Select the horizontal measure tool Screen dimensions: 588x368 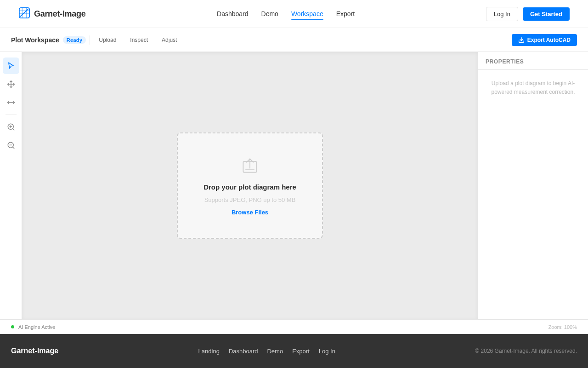tap(11, 103)
